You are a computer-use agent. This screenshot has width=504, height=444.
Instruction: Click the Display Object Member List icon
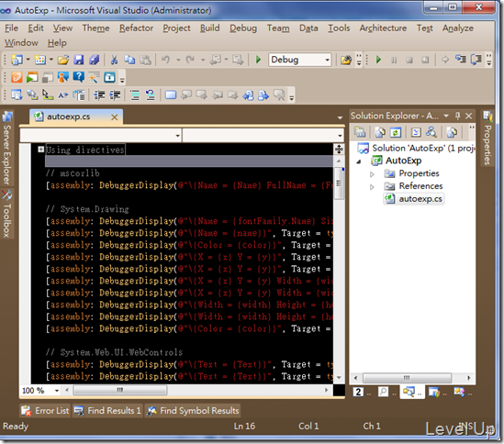(17, 95)
